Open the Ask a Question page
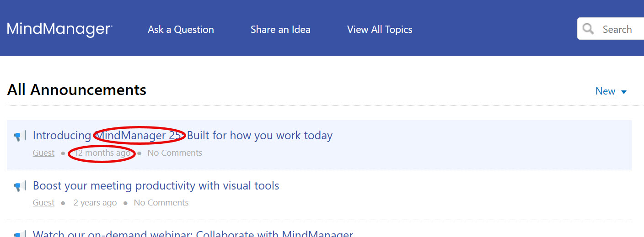Image resolution: width=644 pixels, height=237 pixels. (x=181, y=30)
